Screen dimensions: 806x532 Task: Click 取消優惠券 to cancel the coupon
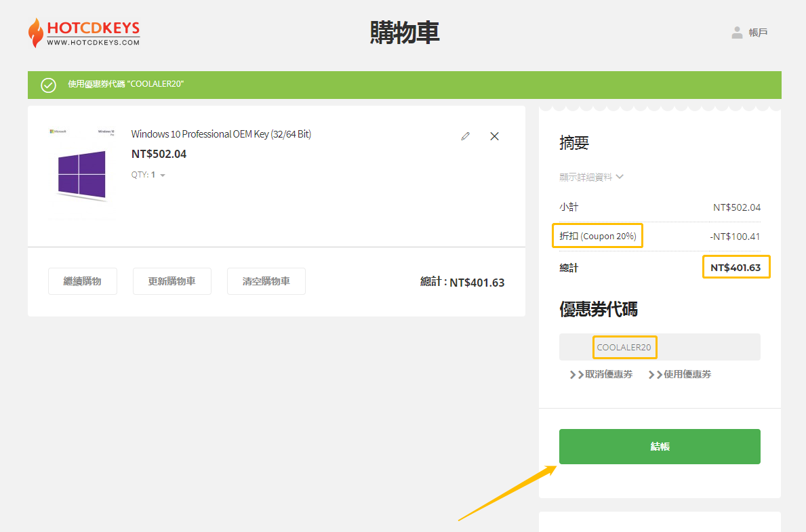tap(601, 374)
